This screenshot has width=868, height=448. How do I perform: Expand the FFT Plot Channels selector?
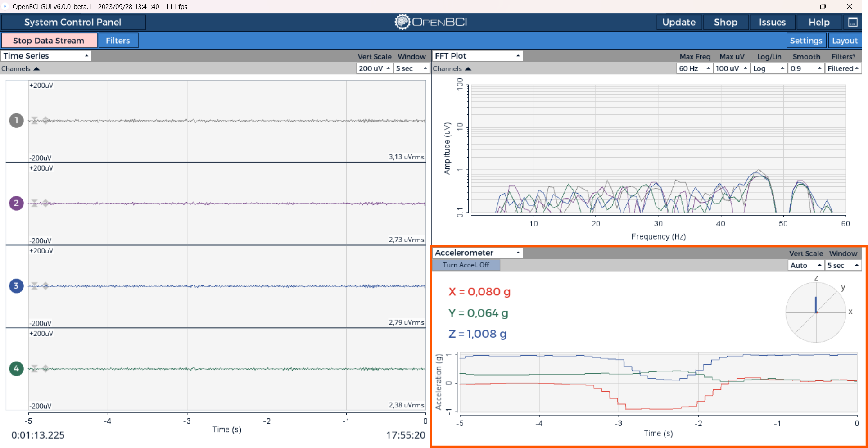coord(452,68)
